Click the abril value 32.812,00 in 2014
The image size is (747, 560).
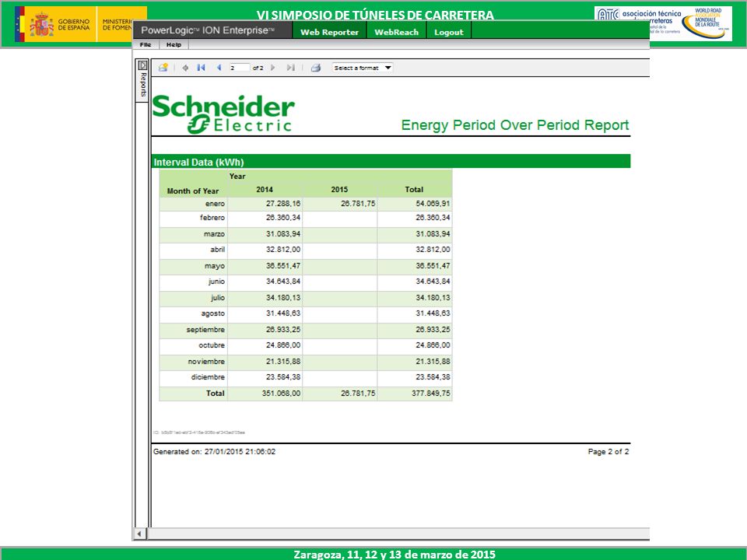click(x=283, y=250)
